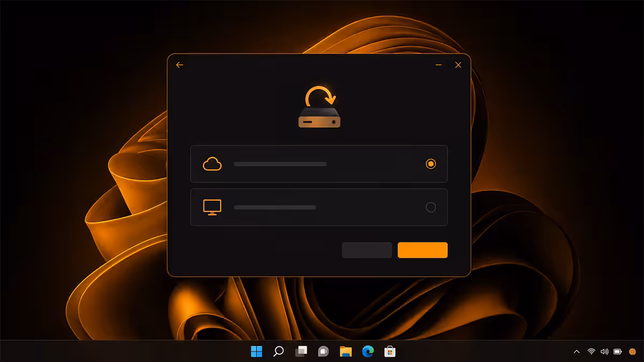This screenshot has width=644, height=362.
Task: Click the drive restore icon at top
Action: point(320,107)
